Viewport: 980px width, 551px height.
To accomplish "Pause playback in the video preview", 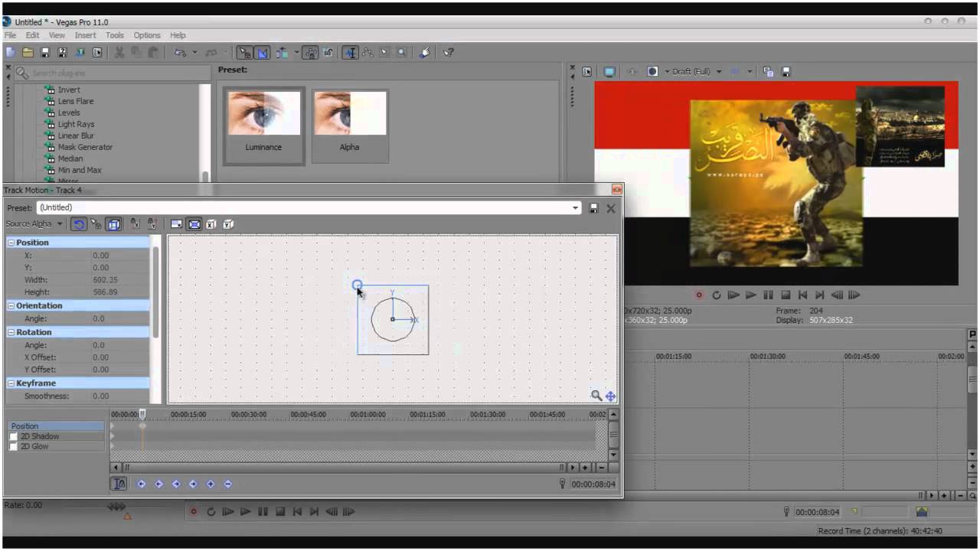I will (768, 295).
